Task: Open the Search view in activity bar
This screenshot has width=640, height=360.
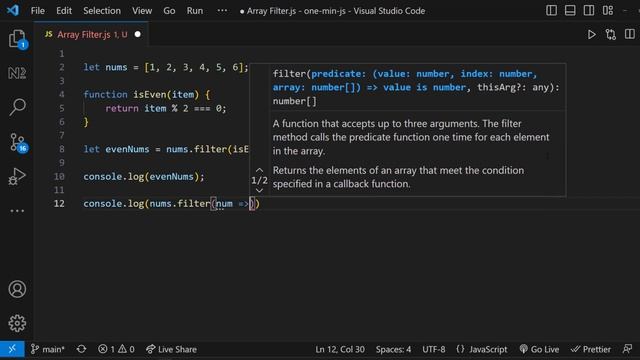Action: tap(17, 107)
